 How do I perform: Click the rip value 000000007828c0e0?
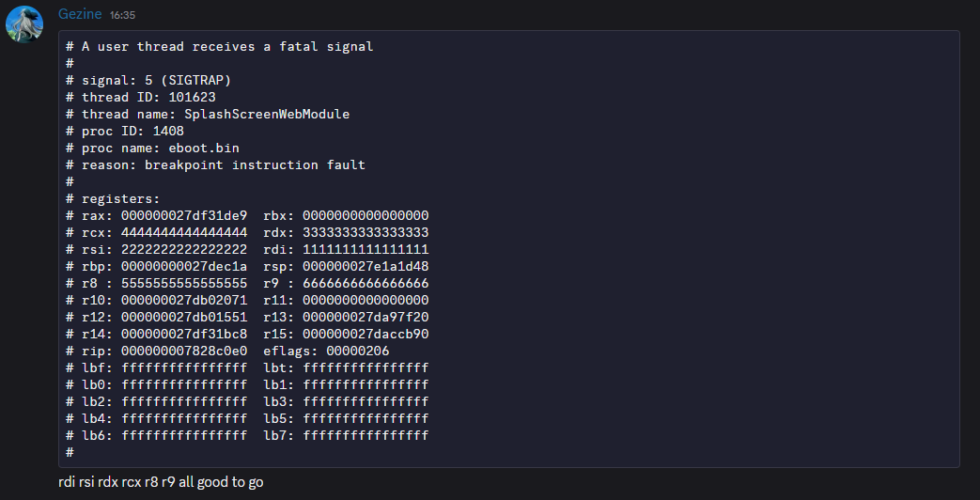[x=184, y=351]
